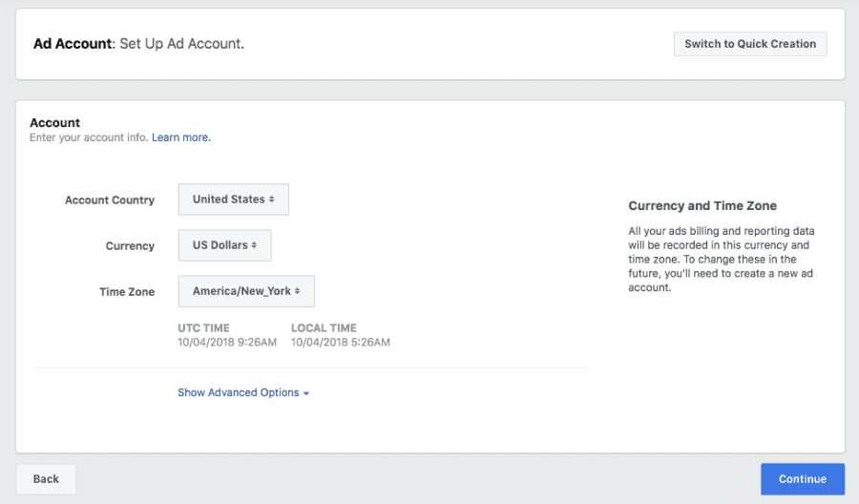Click the Currency and Time Zone help heading

702,206
